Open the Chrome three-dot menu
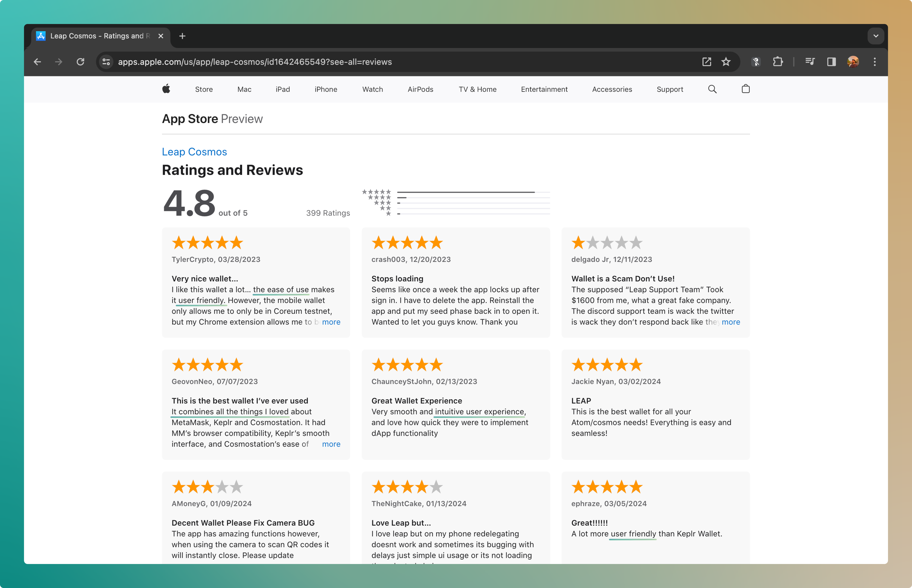This screenshot has width=912, height=588. [875, 61]
